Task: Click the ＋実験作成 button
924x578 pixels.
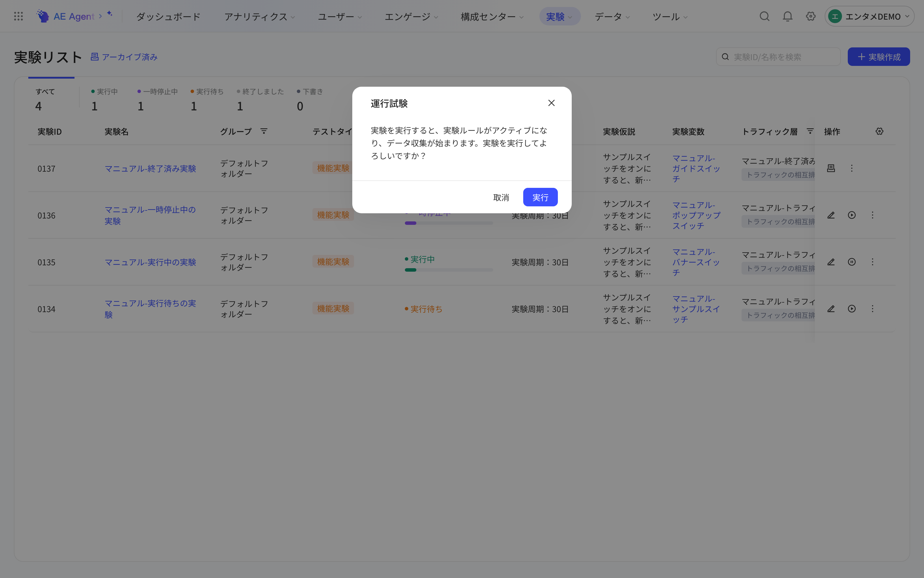Action: 879,57
